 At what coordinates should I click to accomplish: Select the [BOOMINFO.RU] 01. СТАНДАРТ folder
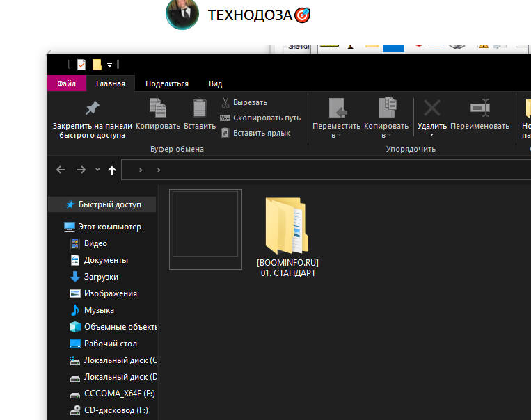pos(287,237)
